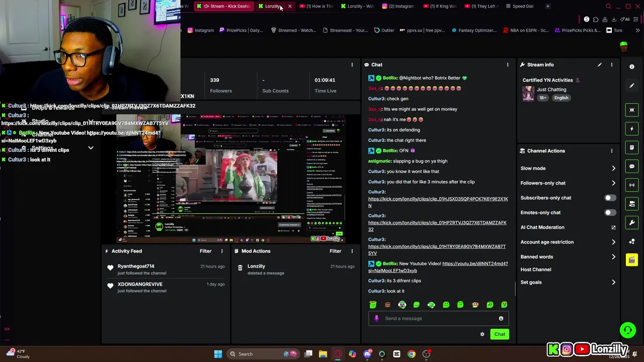Open the emoji picker smiley in message box
The width and height of the screenshot is (644, 362).
tap(501, 318)
